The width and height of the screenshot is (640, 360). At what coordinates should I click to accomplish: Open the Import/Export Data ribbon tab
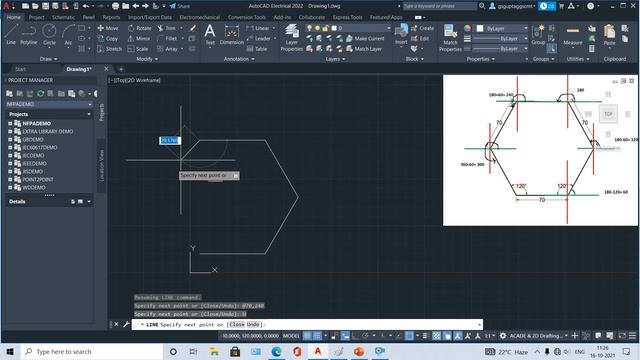[x=149, y=17]
